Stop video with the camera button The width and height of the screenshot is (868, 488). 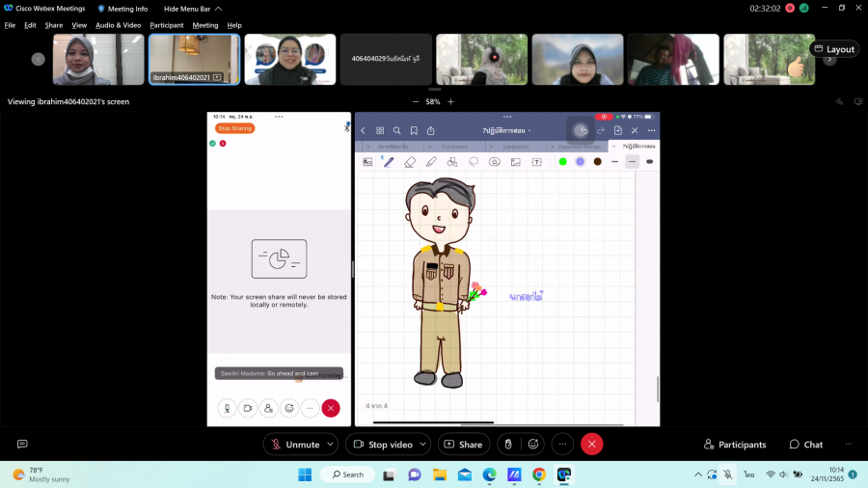[382, 445]
